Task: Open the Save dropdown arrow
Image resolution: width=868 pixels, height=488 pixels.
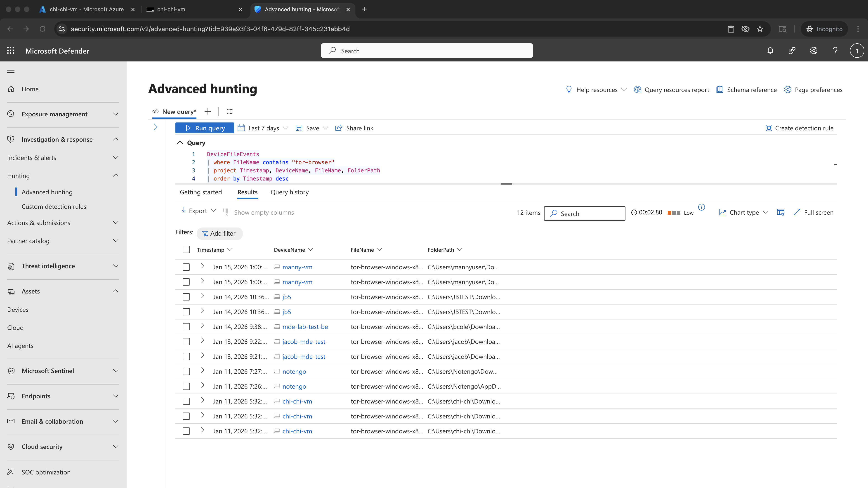Action: click(325, 128)
